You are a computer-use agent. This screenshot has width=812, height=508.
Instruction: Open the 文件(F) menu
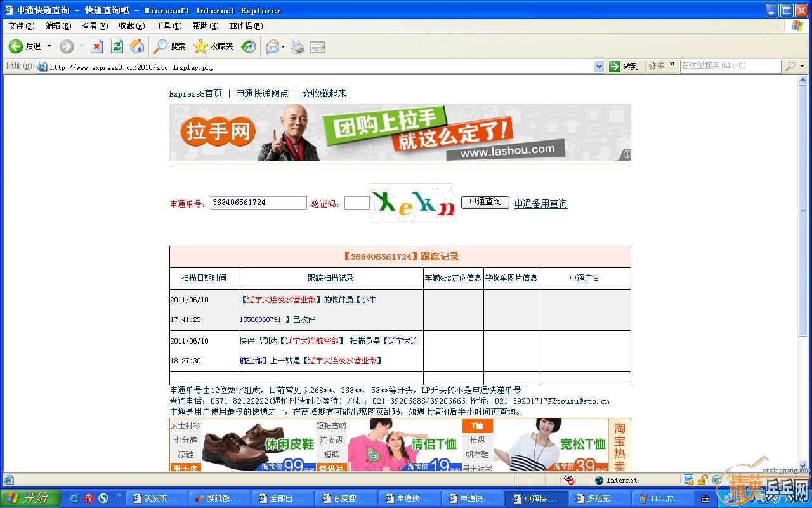[22, 26]
